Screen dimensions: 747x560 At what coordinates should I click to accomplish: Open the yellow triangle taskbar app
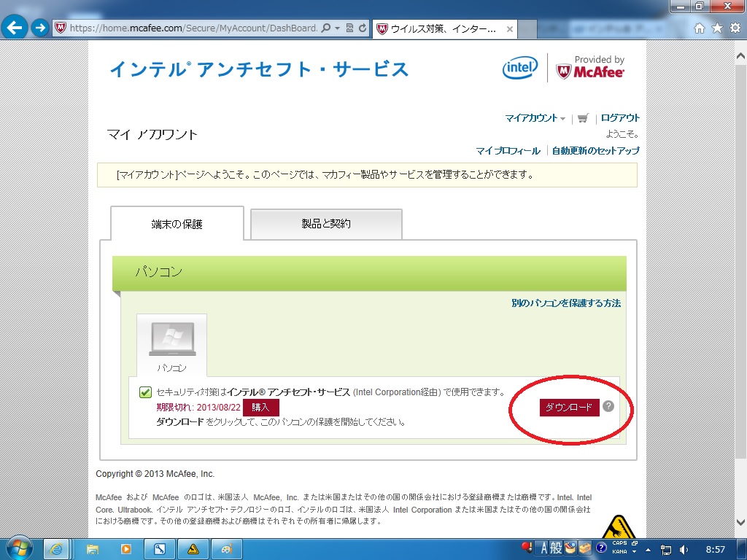click(193, 550)
